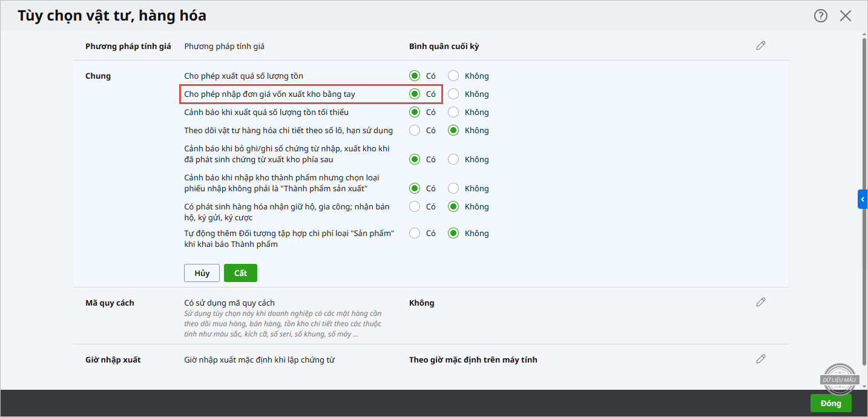Select Không for Cho phép xuất quá số lượng tồn
868x417 pixels.
coord(453,76)
